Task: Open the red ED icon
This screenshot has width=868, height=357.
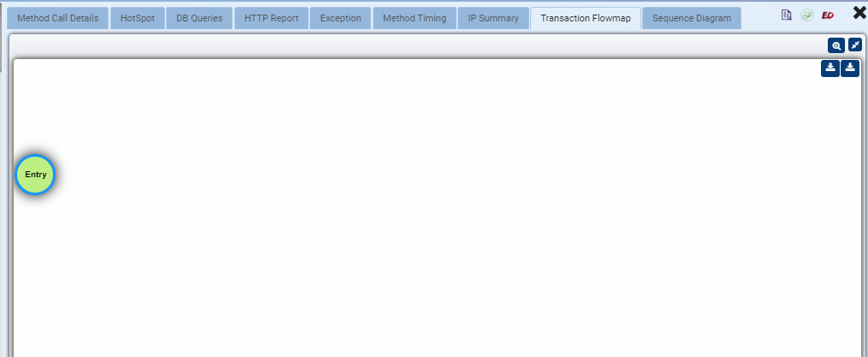Action: pos(828,15)
